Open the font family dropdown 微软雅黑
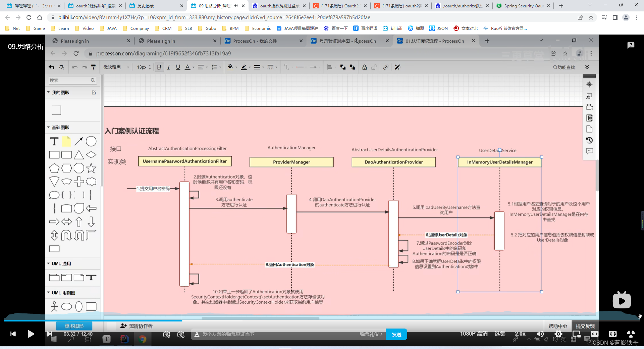 [116, 67]
